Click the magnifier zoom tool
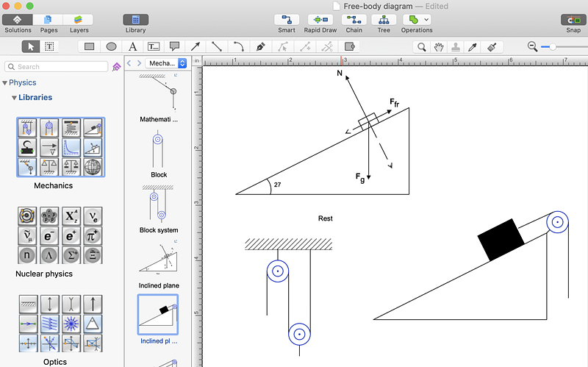 click(x=422, y=46)
